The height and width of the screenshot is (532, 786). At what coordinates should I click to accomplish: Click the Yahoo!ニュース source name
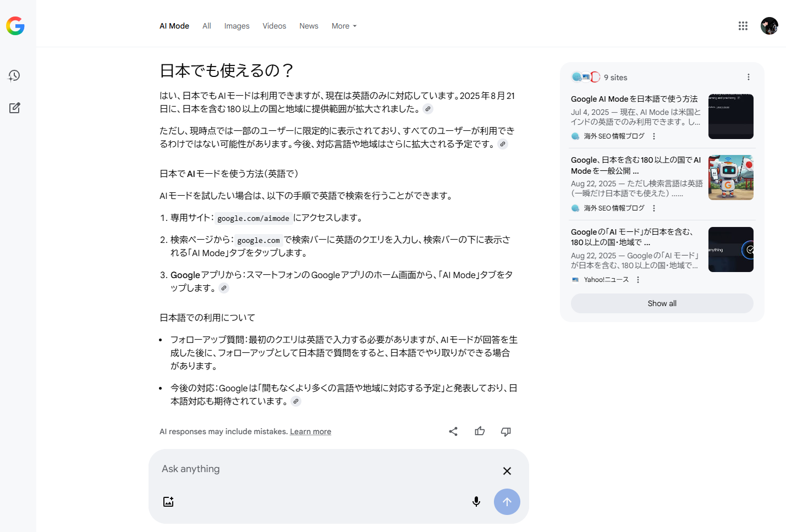[606, 280]
